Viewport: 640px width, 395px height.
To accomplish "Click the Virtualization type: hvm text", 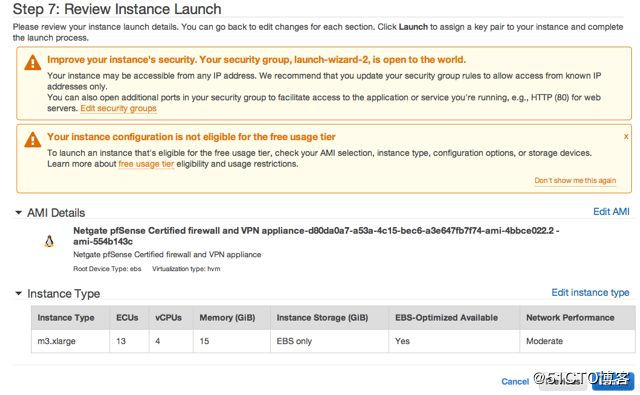I will coord(186,269).
